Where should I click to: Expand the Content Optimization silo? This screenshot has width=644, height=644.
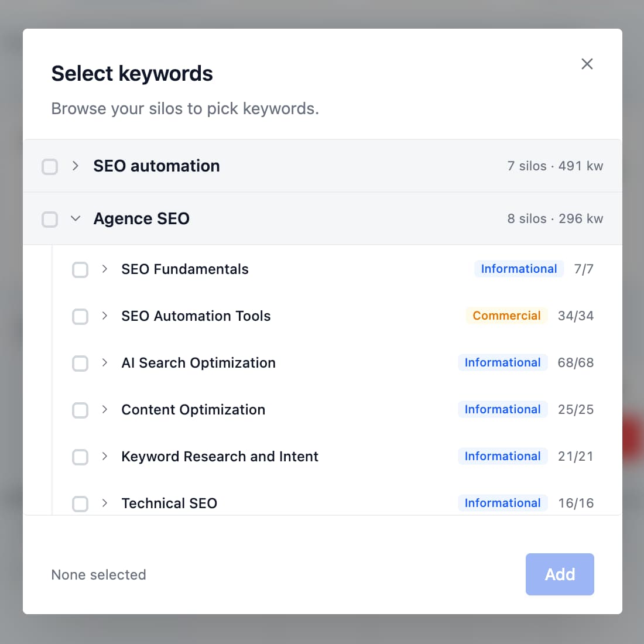tap(105, 409)
